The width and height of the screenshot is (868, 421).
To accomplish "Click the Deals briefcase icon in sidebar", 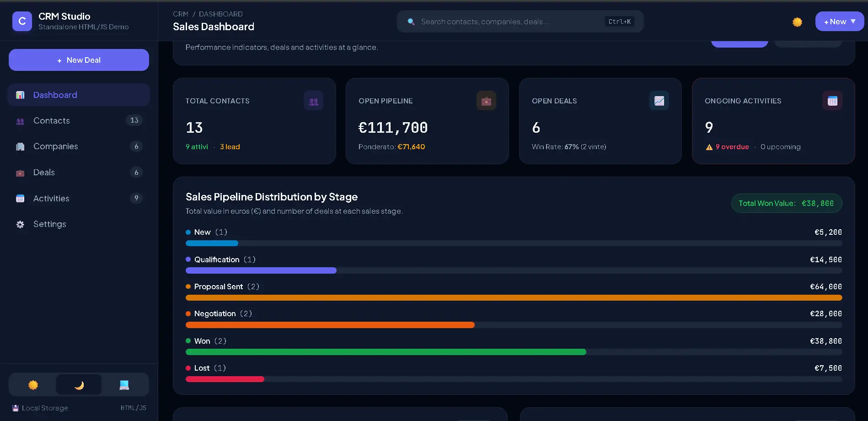I will click(20, 173).
